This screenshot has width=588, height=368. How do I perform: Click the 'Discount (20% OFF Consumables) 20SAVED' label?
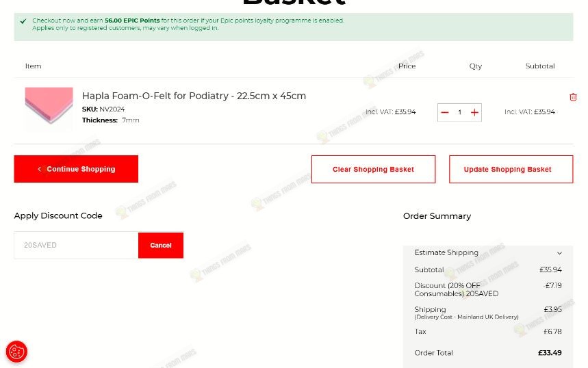[x=457, y=289]
